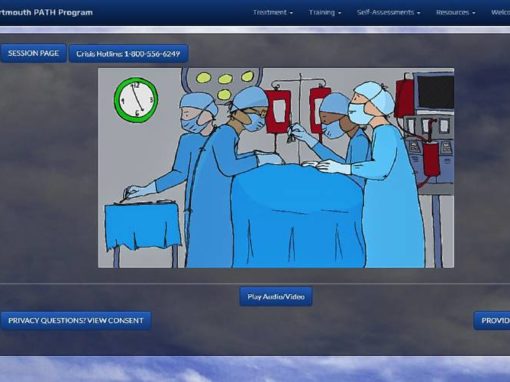Screen dimensions: 510x382
Task: Click the Crisis Hotline button
Action: click(128, 54)
